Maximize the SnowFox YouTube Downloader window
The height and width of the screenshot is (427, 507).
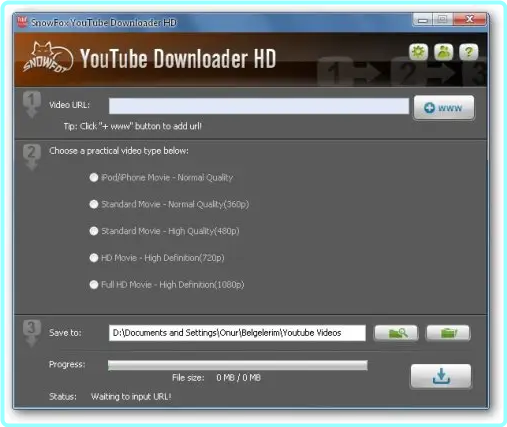click(x=442, y=20)
